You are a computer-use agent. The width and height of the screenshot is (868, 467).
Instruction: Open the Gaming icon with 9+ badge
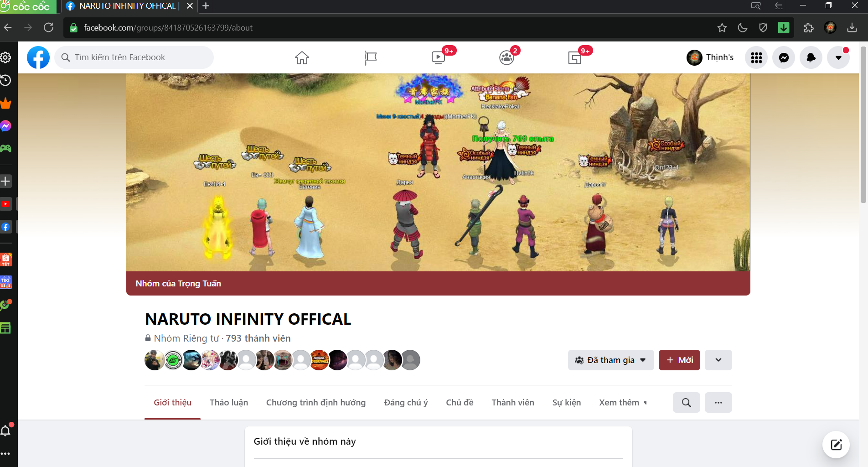tap(574, 57)
